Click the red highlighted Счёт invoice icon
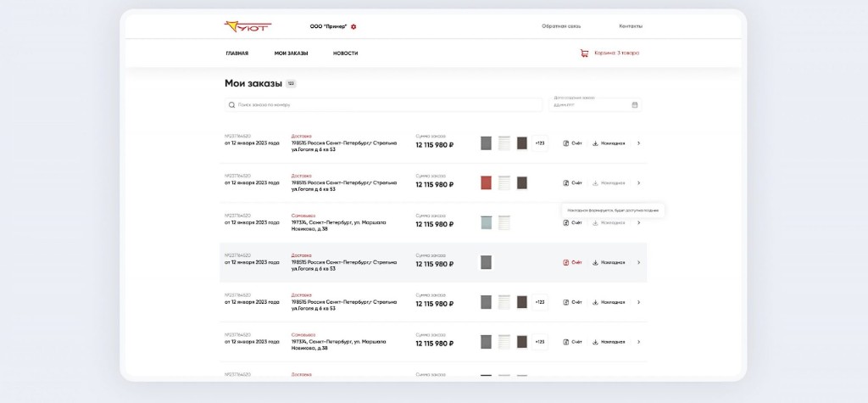Viewport: 868px width, 403px height. [566, 262]
